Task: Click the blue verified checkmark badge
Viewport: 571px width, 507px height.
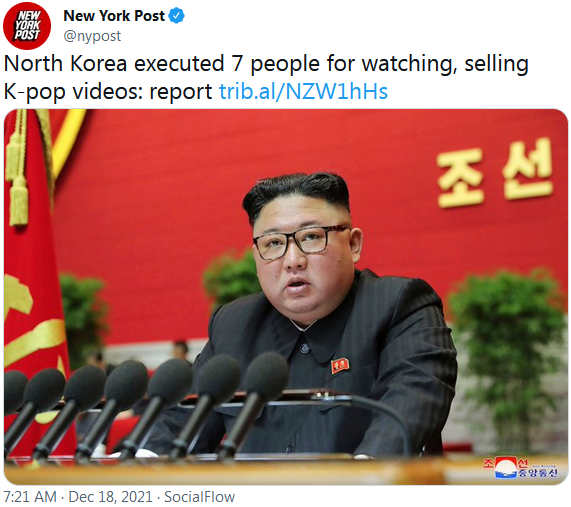Action: click(x=177, y=16)
